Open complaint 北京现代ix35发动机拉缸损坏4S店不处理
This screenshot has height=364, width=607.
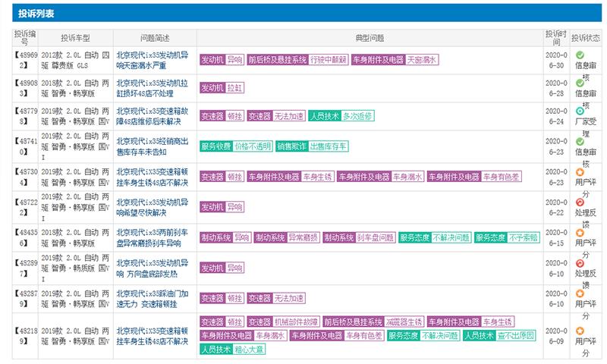[x=153, y=88]
